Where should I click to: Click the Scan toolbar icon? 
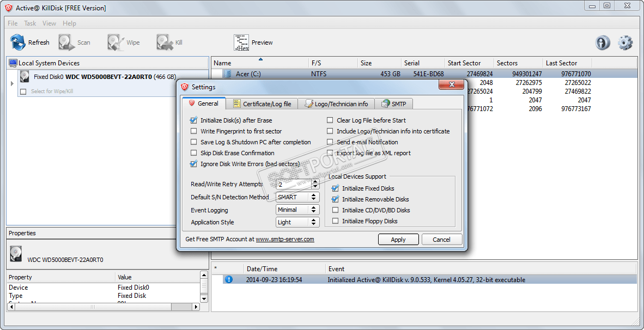tap(66, 42)
